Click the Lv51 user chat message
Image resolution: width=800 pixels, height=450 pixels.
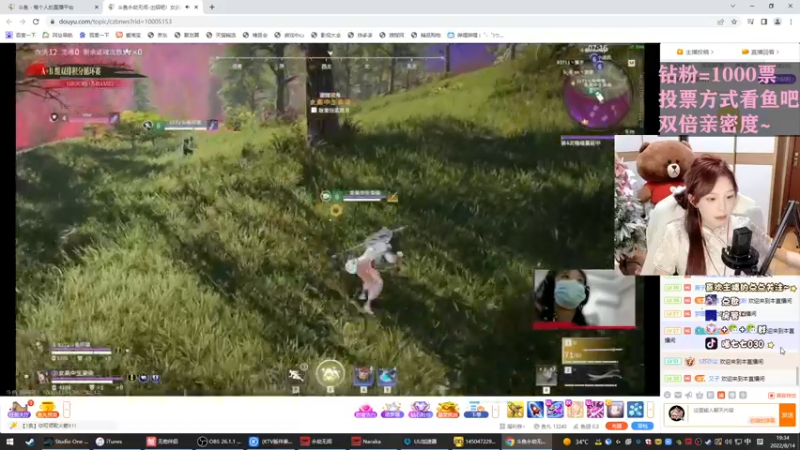tap(730, 362)
